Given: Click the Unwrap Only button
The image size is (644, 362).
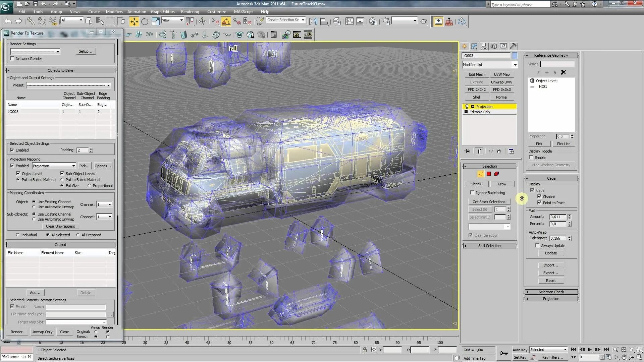Looking at the screenshot, I should (42, 332).
